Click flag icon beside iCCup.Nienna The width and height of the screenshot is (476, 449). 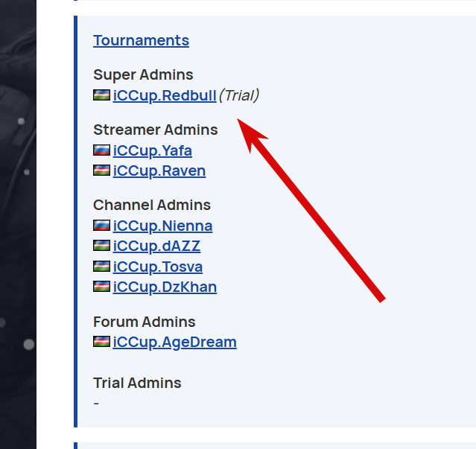[101, 226]
